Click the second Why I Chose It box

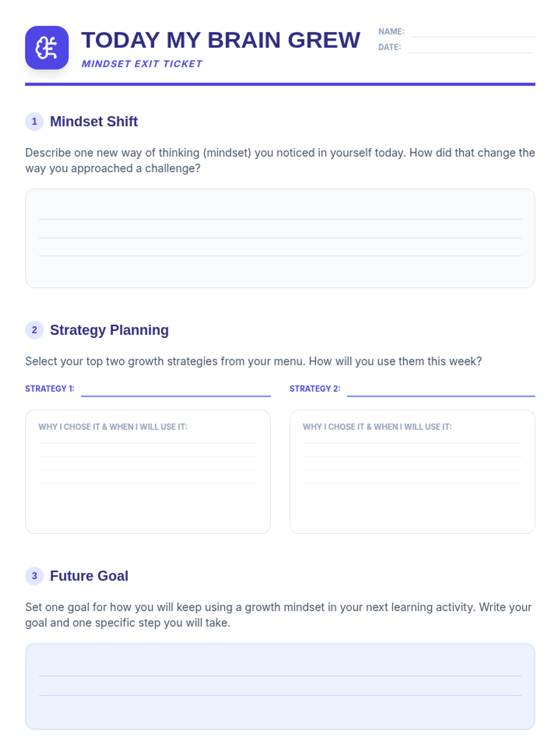pyautogui.click(x=412, y=472)
